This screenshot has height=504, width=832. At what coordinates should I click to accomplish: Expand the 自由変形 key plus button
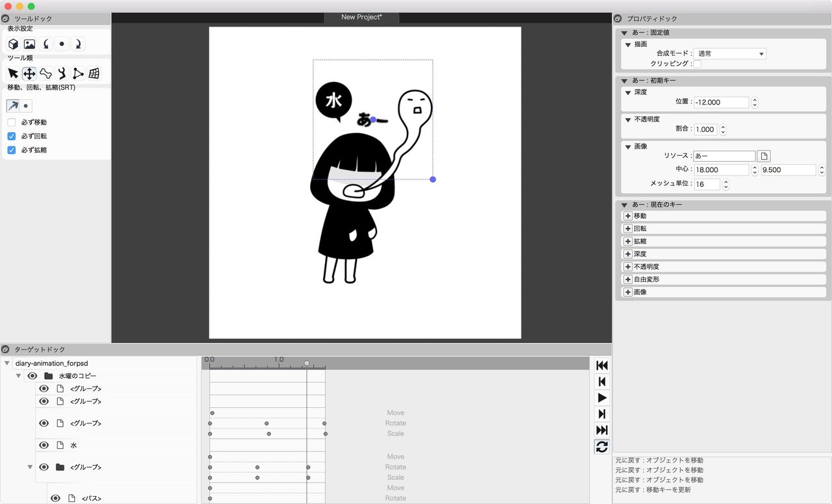pyautogui.click(x=628, y=279)
